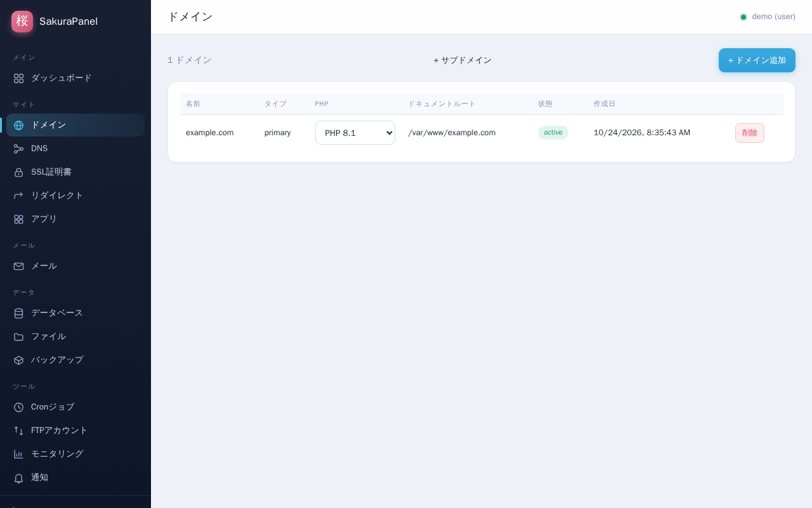Viewport: 812px width, 508px height.
Task: Open the アプリ apps icon
Action: tap(18, 219)
